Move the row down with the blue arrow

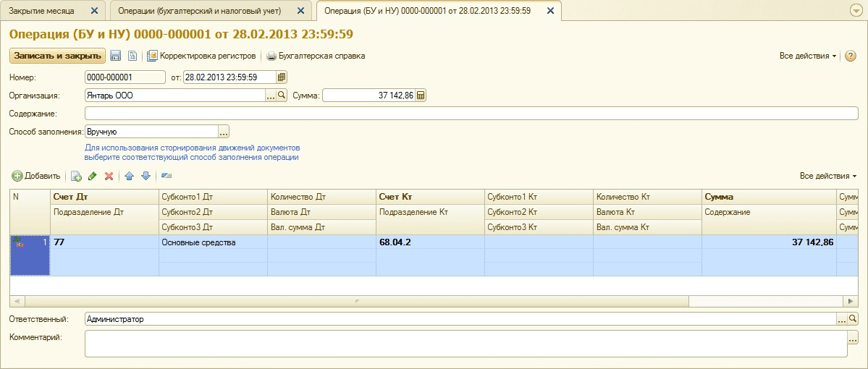click(146, 176)
